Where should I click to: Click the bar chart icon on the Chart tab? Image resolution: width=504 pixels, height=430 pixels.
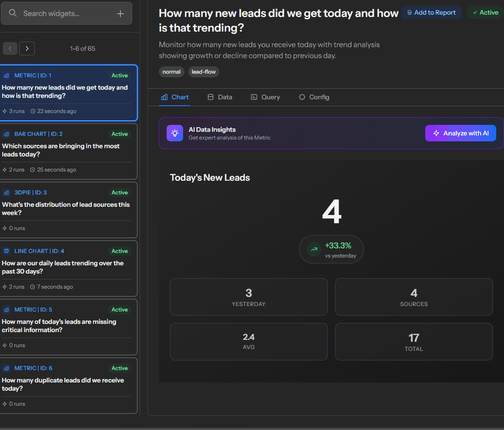pos(164,97)
